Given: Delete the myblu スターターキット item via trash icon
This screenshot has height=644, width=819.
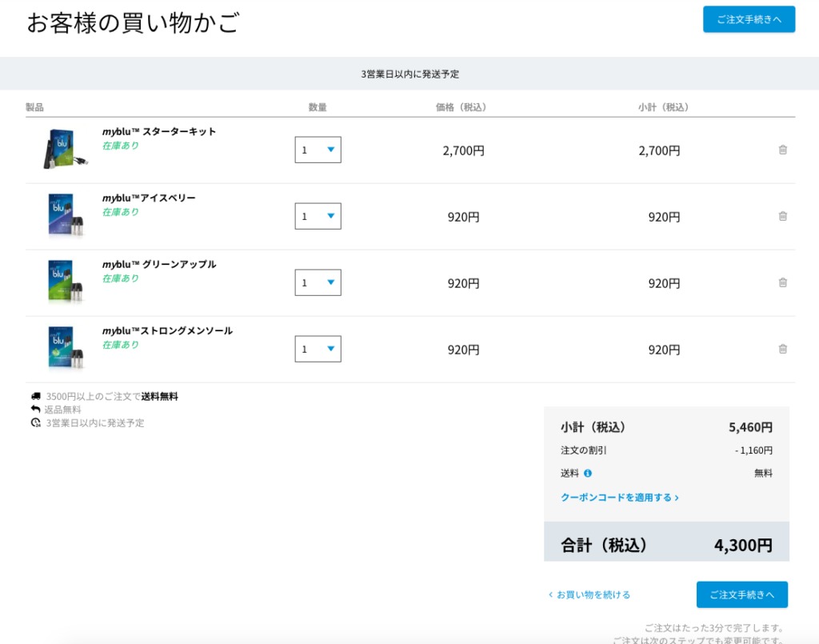Looking at the screenshot, I should click(x=782, y=150).
